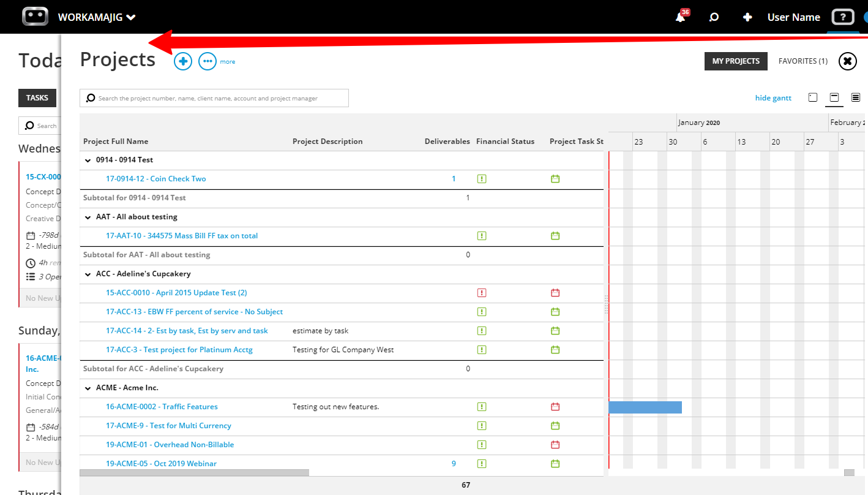Collapse the 0914 - 0914 Test group
Viewport: 868px width, 495px height.
pos(88,160)
